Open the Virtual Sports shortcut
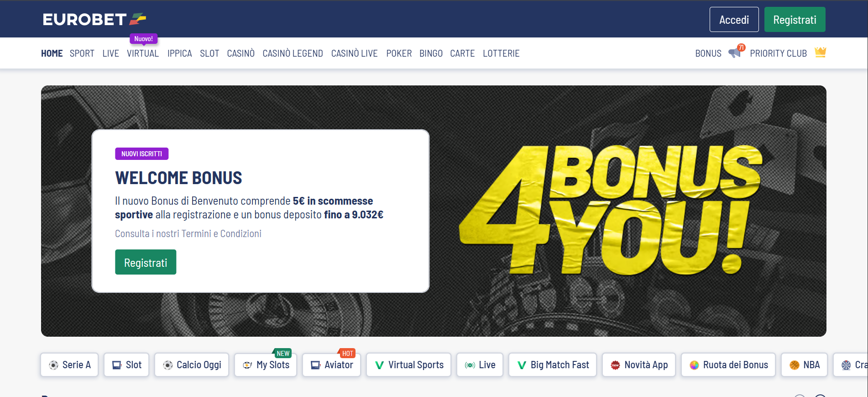This screenshot has height=397, width=868. (x=409, y=365)
